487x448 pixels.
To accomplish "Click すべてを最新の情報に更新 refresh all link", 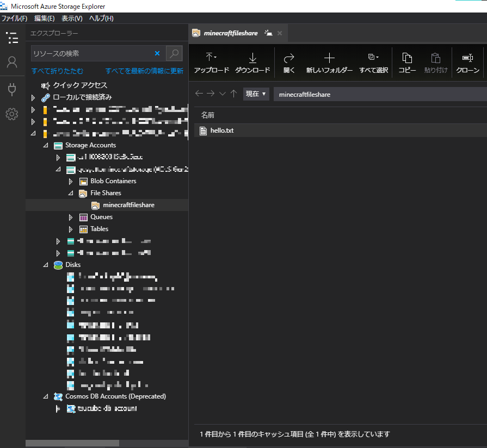I will 144,71.
